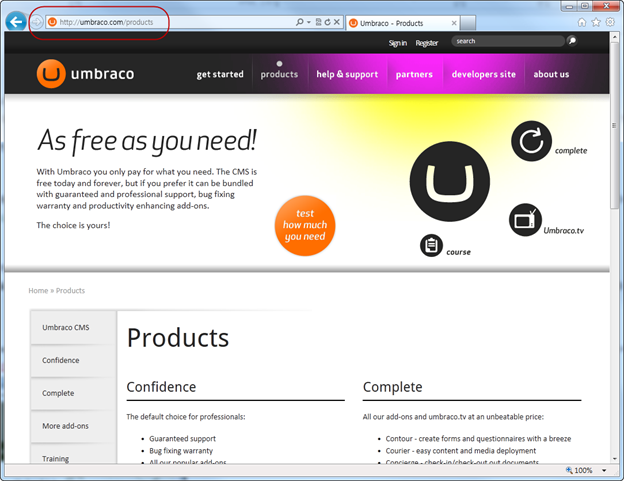Click the Sign in link

pos(398,43)
